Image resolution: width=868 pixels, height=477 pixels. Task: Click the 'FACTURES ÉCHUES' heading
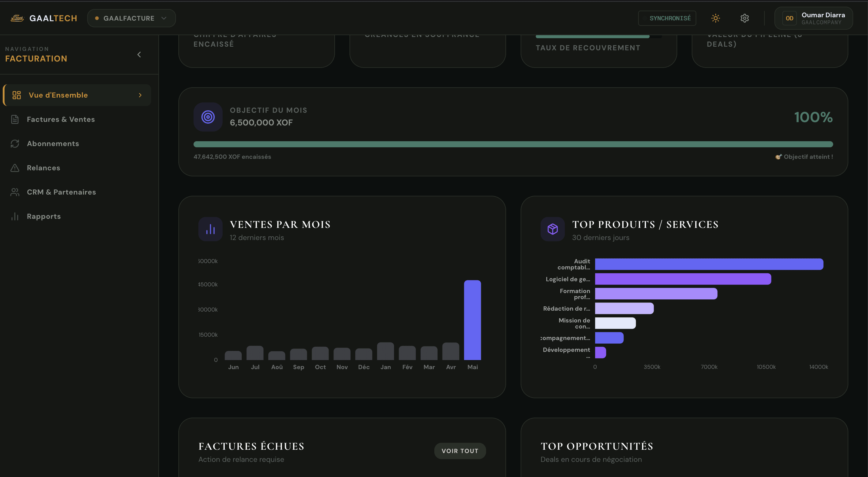click(251, 446)
